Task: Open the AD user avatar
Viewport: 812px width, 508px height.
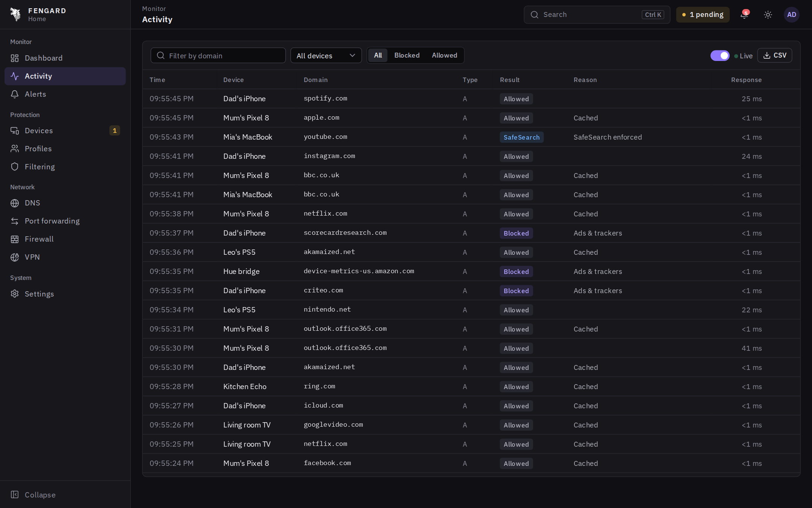Action: [792, 15]
